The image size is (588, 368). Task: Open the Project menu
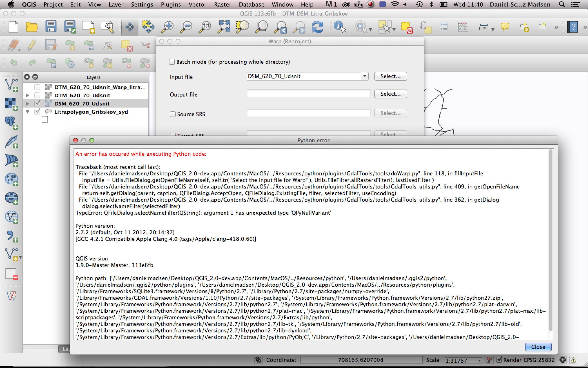53,4
